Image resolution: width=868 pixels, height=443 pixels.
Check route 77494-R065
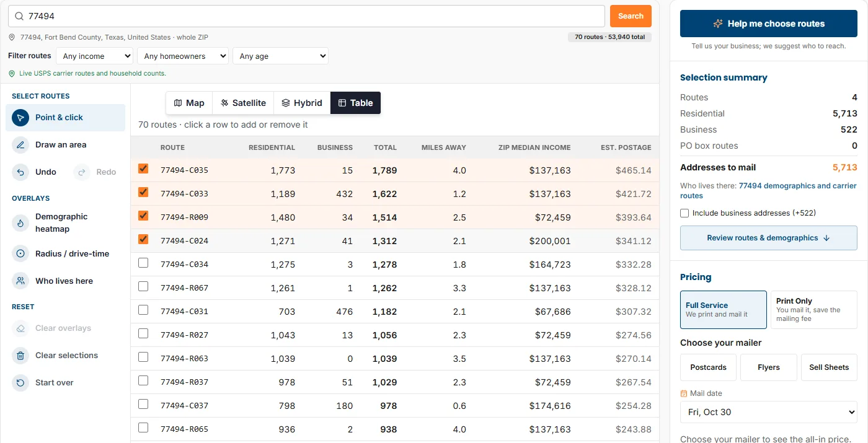point(143,428)
